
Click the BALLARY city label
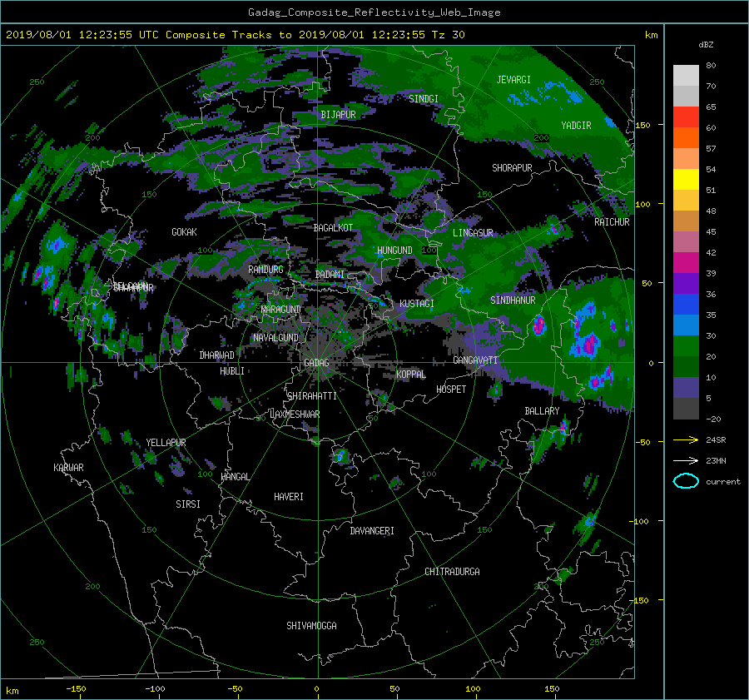[x=542, y=411]
